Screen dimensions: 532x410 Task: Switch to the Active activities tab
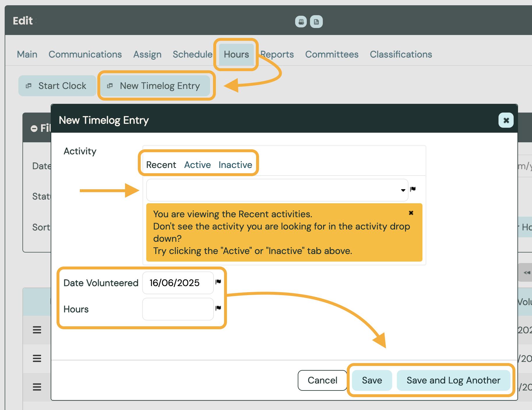(197, 165)
